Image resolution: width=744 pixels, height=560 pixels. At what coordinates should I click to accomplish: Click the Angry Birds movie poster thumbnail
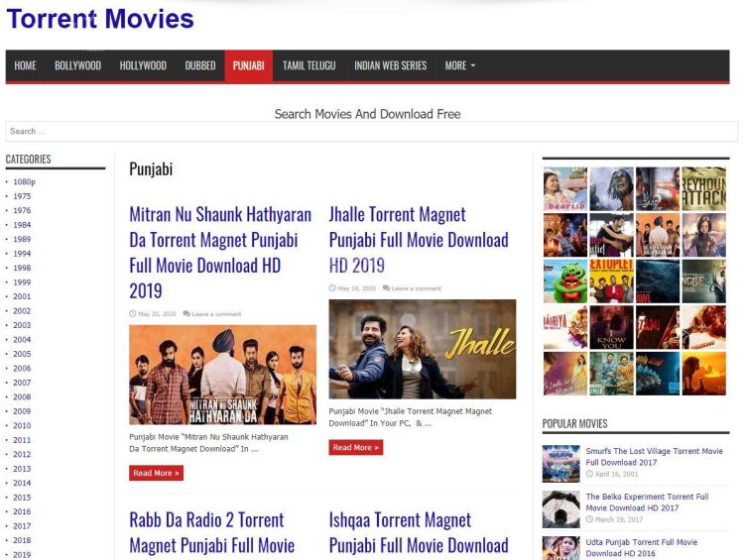point(564,280)
